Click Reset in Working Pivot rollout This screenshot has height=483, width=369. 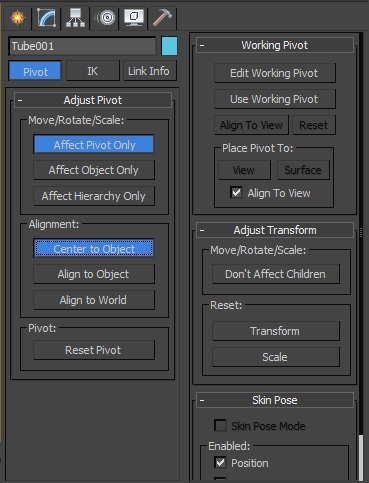coord(314,125)
